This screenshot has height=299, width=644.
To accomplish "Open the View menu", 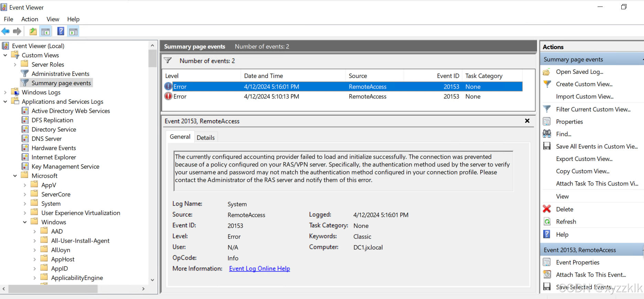I will (x=53, y=19).
